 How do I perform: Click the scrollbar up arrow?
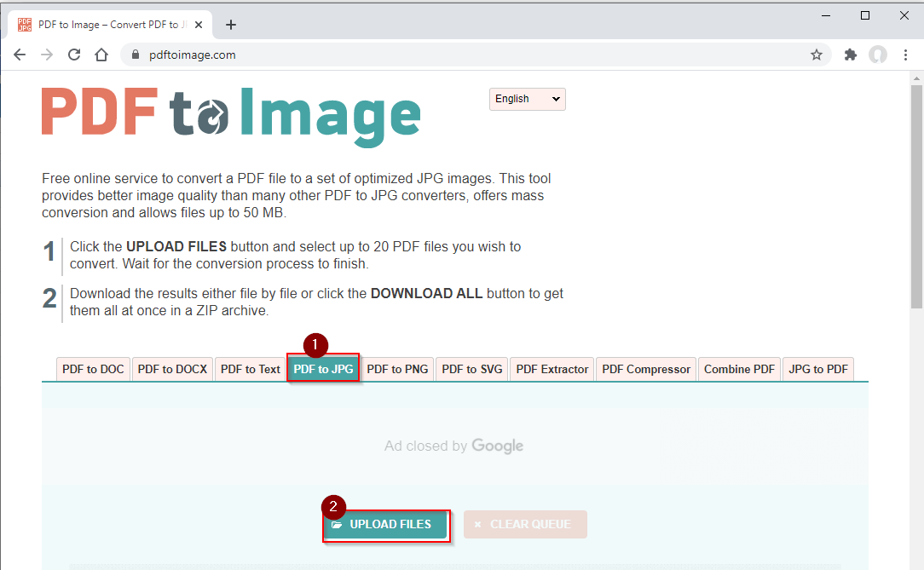click(x=916, y=78)
